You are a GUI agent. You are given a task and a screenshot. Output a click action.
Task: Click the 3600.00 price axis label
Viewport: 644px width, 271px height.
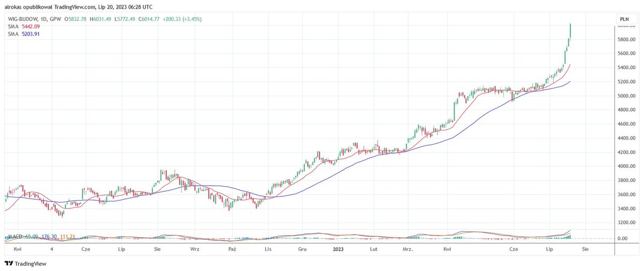tap(627, 194)
